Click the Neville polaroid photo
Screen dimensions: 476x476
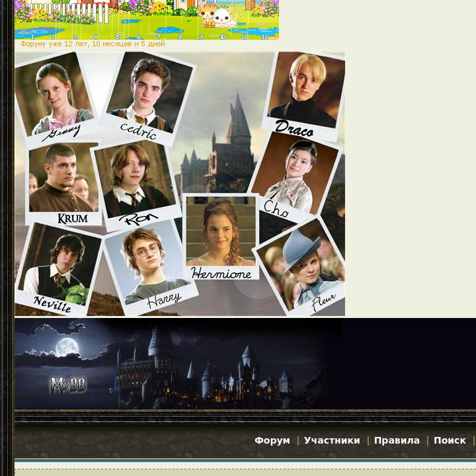tap(58, 268)
